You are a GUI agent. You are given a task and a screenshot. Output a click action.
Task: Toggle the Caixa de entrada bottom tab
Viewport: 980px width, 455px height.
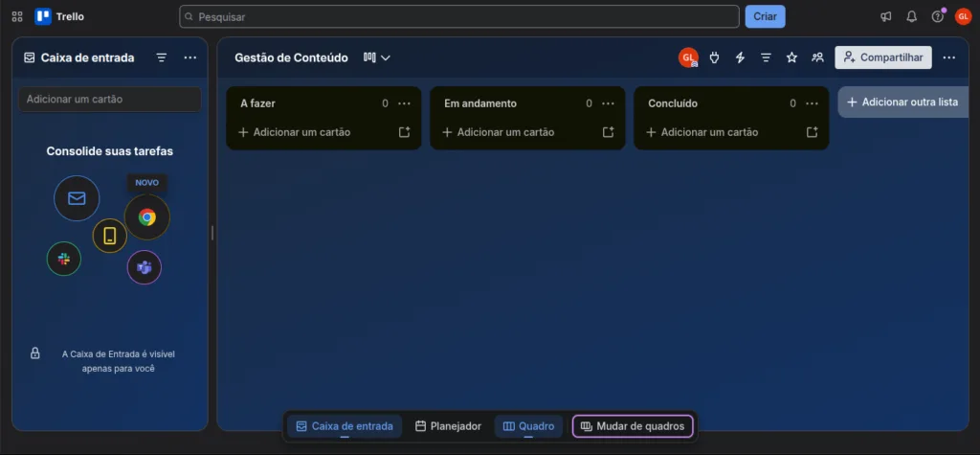[x=345, y=426]
